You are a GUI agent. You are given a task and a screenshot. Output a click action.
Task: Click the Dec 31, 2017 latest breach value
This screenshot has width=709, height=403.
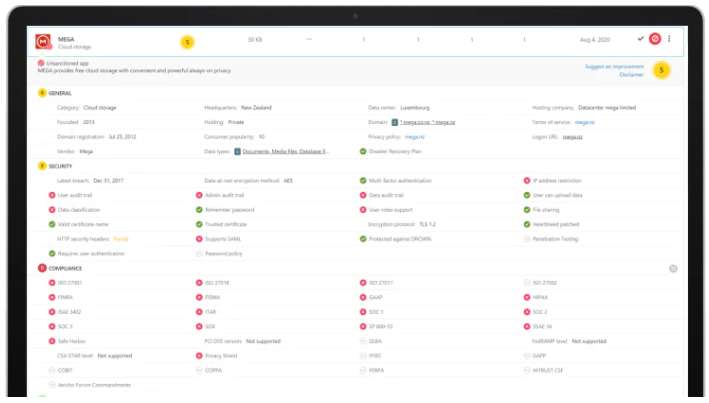109,180
